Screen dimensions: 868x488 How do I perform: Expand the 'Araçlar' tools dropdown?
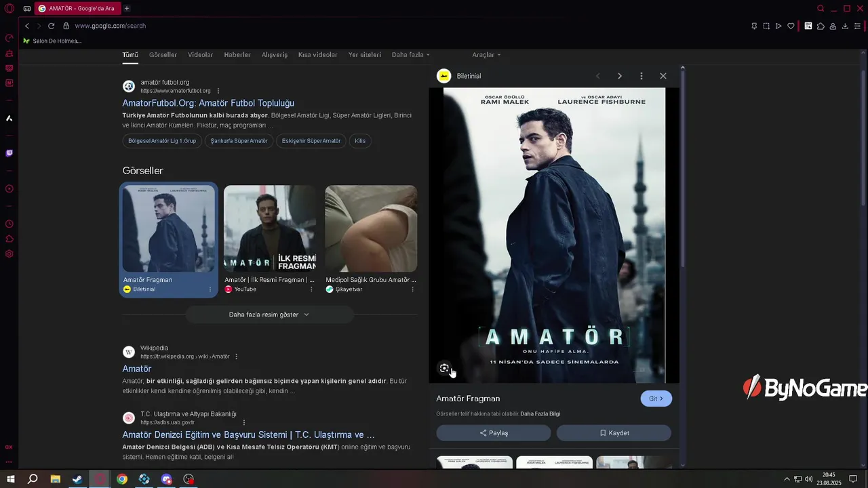click(486, 55)
